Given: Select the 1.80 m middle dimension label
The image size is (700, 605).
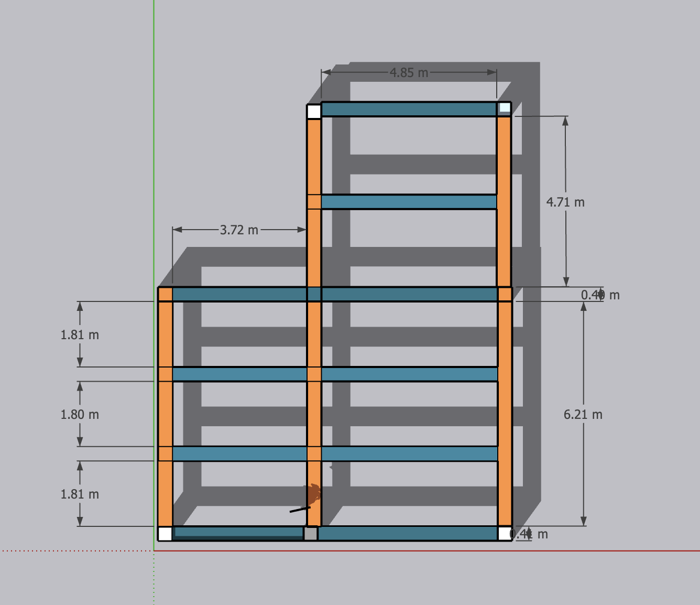Looking at the screenshot, I should (79, 414).
